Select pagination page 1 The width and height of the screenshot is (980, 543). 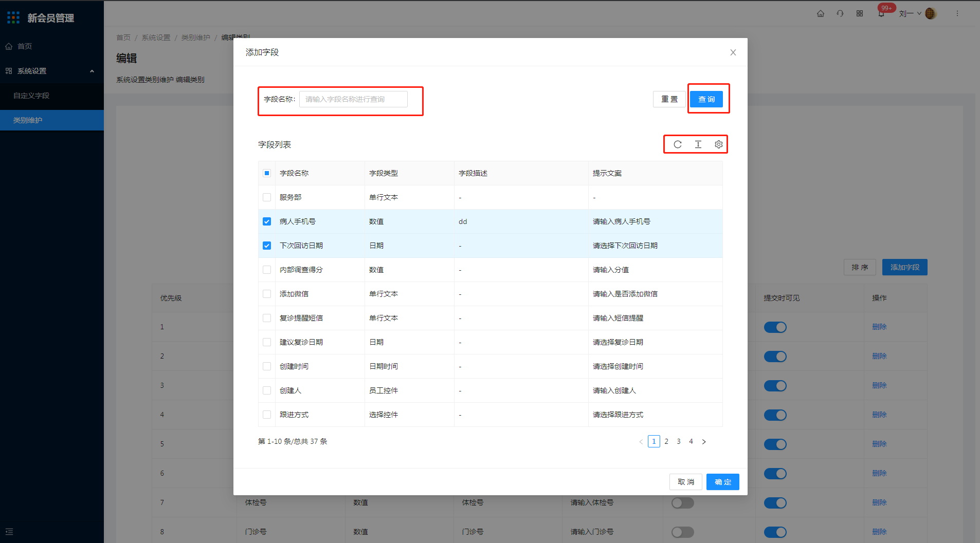(654, 441)
